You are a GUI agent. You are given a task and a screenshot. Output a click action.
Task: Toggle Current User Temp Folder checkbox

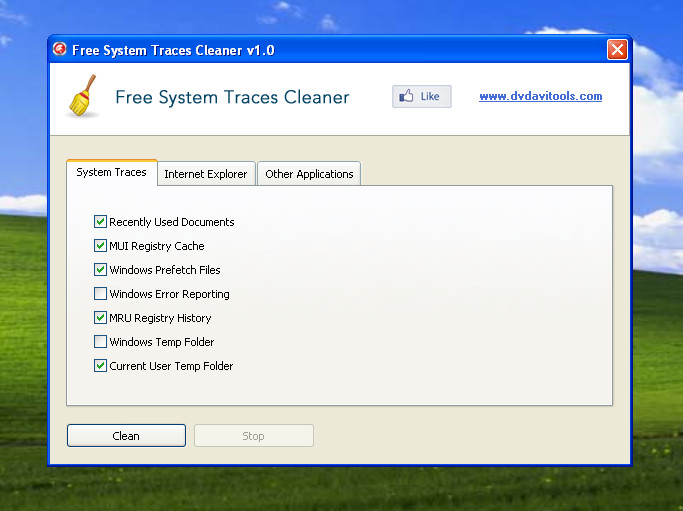pos(100,365)
